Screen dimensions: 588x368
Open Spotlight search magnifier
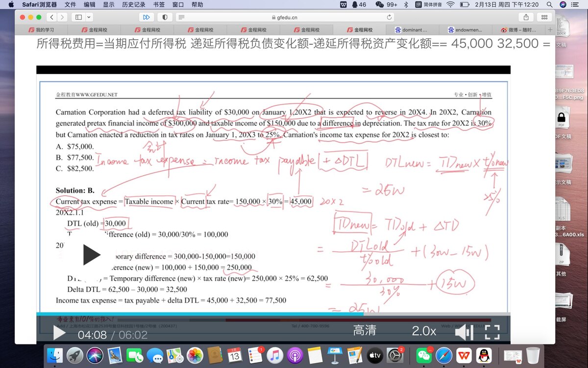point(550,4)
